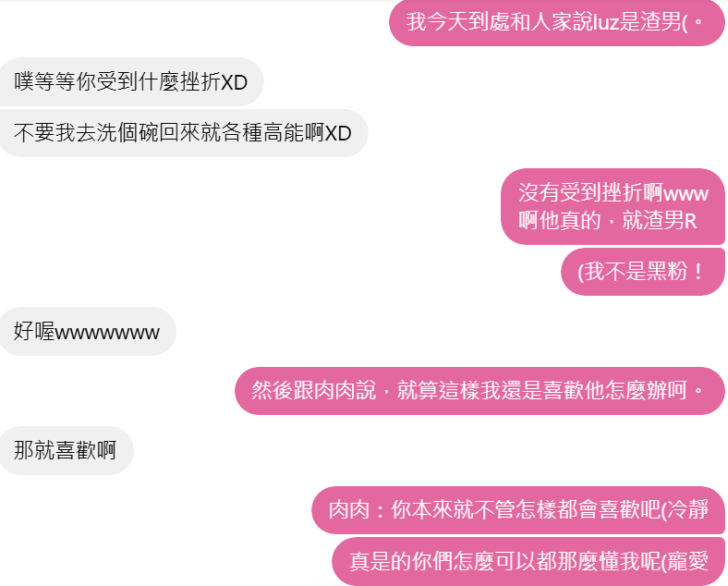Click the text 啊他真的，就渣男R

(607, 221)
